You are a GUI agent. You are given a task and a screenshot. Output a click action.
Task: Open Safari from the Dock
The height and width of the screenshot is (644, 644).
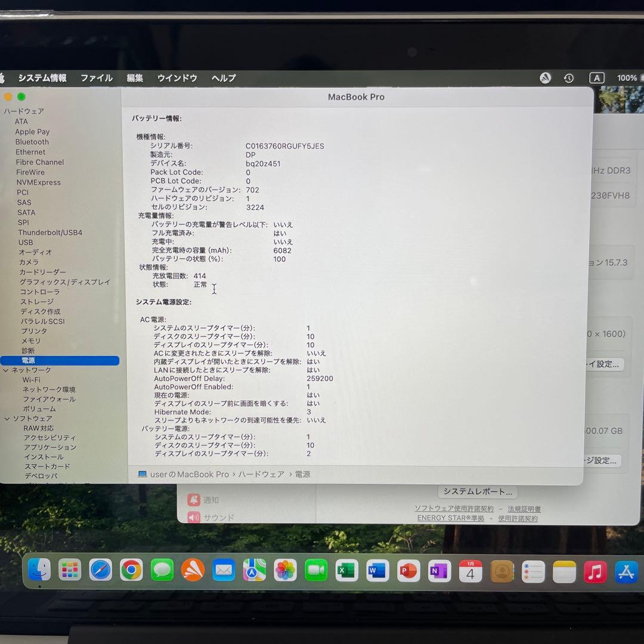(x=101, y=571)
